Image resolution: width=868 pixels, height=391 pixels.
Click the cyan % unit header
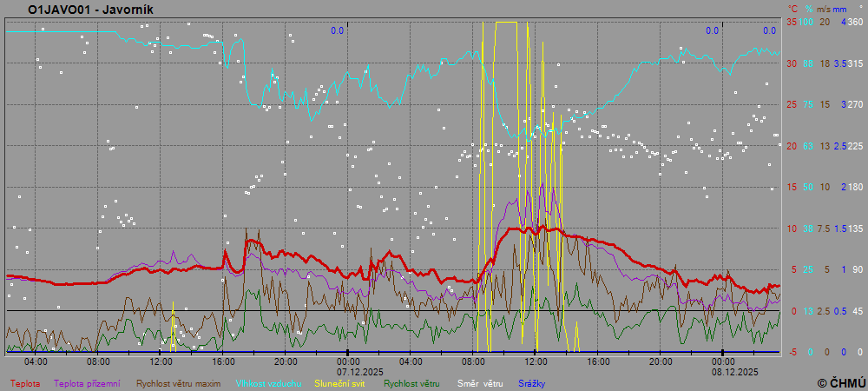pos(807,9)
